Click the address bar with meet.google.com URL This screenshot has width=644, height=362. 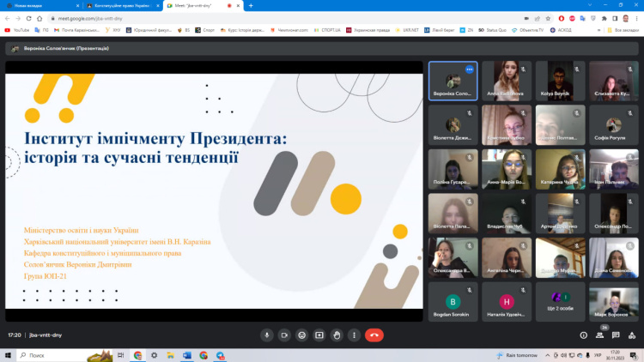[x=258, y=17]
